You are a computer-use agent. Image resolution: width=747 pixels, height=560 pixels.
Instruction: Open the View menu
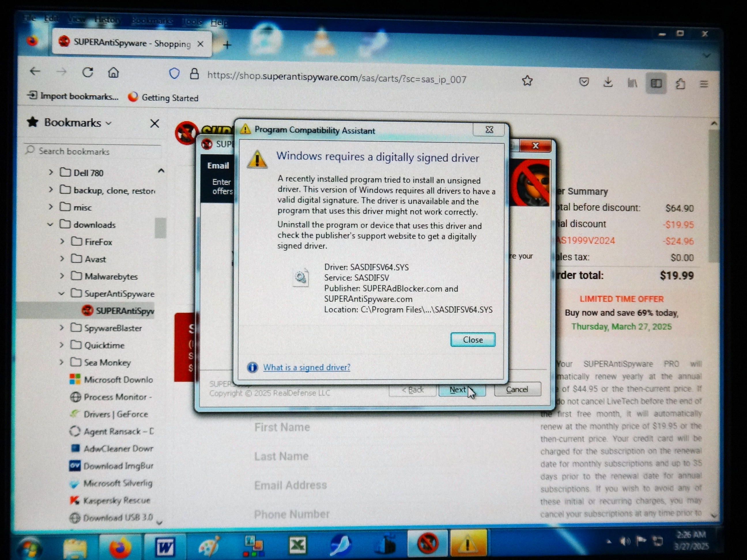76,19
